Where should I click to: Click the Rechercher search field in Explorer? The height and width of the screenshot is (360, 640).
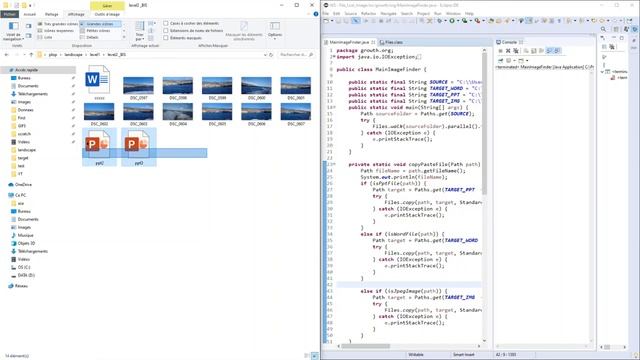(297, 54)
